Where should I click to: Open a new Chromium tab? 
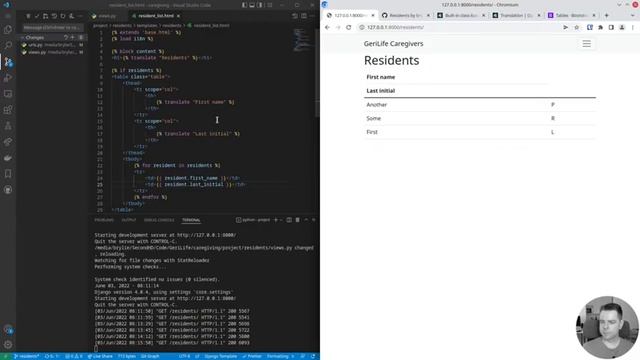pyautogui.click(x=607, y=16)
